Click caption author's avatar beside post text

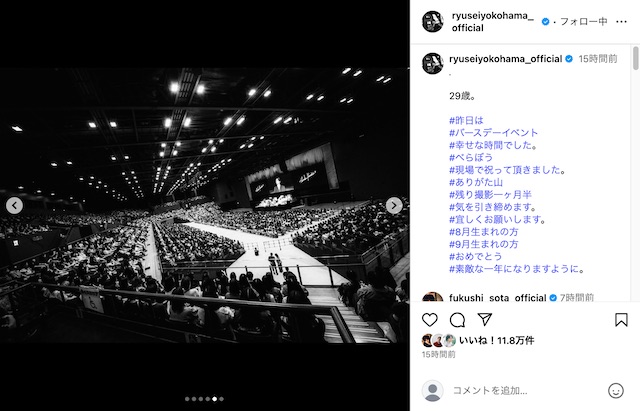coord(433,63)
